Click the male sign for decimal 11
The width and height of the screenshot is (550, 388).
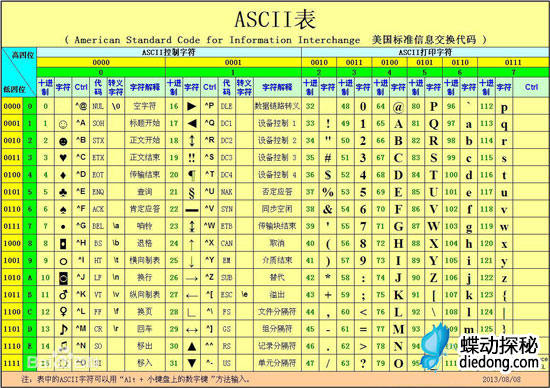click(x=63, y=295)
